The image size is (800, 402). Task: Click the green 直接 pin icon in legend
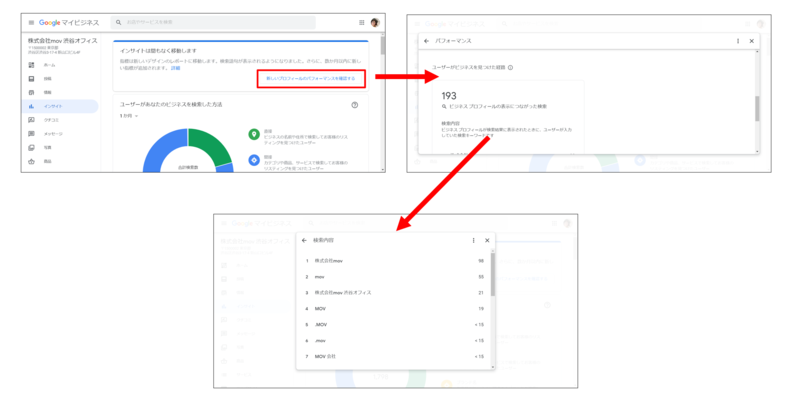point(254,134)
